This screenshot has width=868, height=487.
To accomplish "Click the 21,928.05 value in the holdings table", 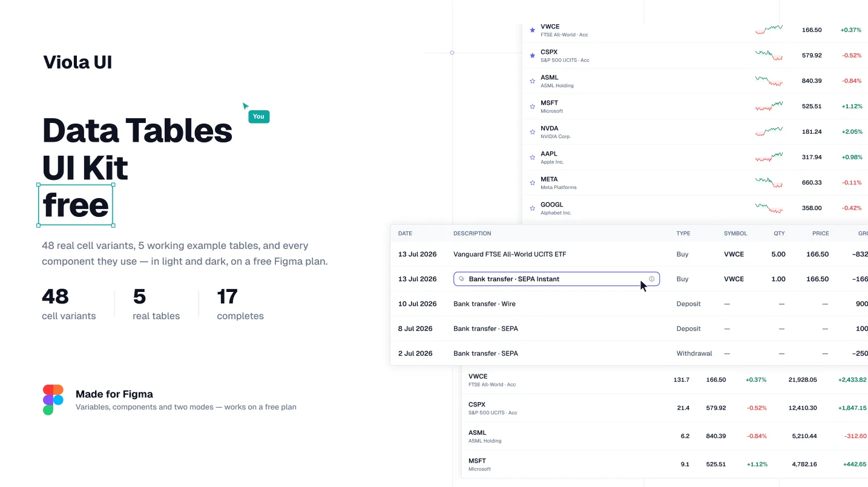I will pyautogui.click(x=803, y=380).
